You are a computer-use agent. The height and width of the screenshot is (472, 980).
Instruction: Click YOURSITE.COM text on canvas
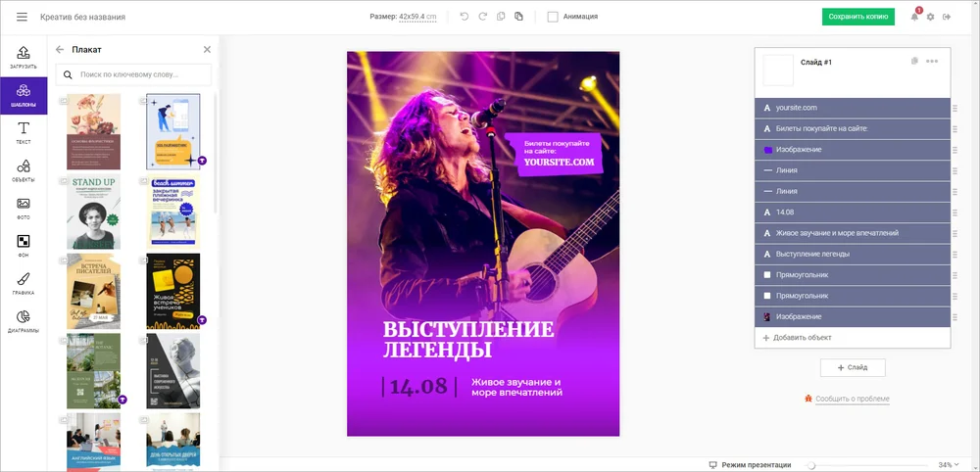coord(559,163)
